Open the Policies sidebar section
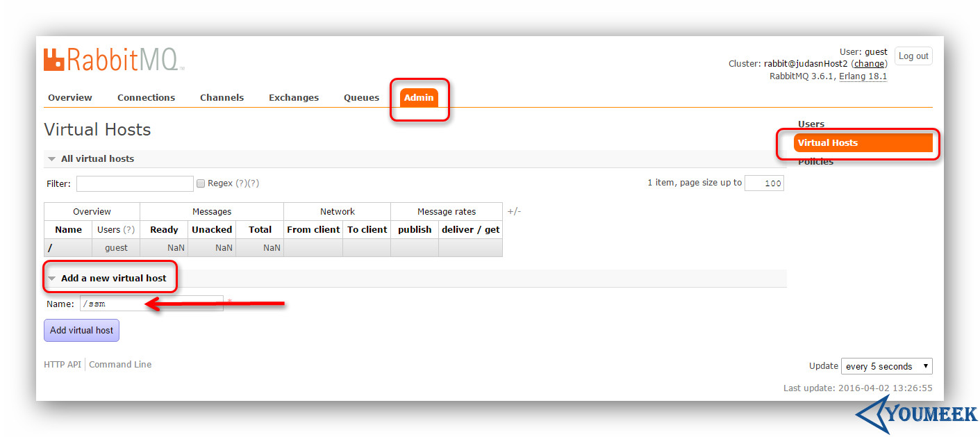The image size is (980, 437). 815,161
